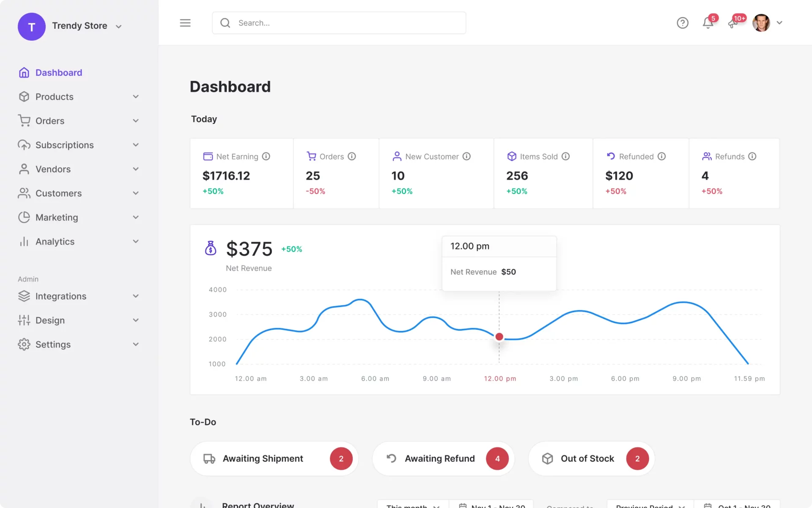Click the Items Sold info icon
The image size is (812, 508).
click(565, 157)
